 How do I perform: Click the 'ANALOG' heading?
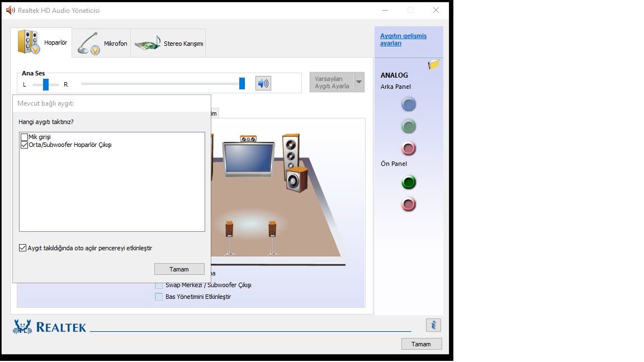pyautogui.click(x=394, y=75)
